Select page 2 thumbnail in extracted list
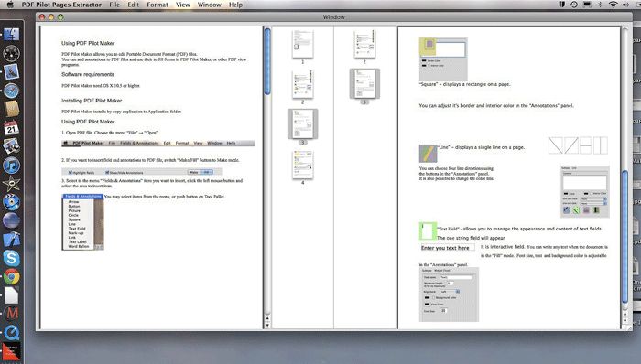 point(364,44)
